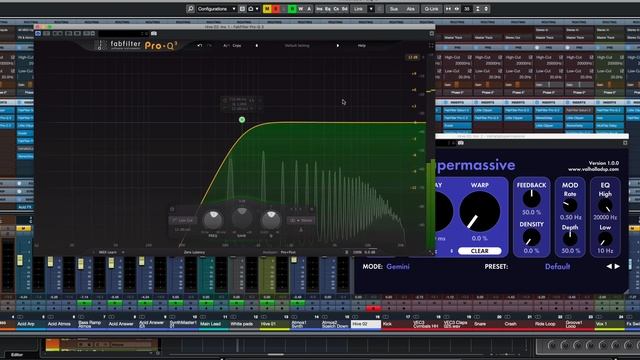Click Zero Latency processing mode in Pro-Q 3

coord(194,252)
